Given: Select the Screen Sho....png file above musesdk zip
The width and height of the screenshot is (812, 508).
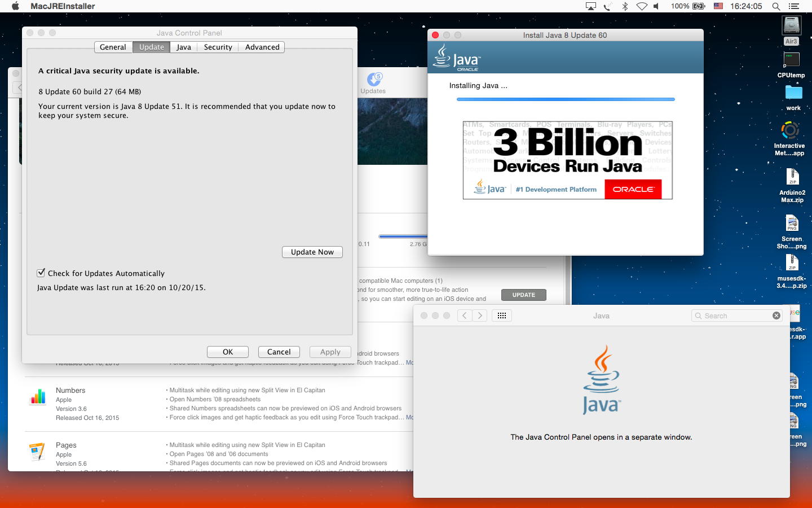Looking at the screenshot, I should (792, 232).
